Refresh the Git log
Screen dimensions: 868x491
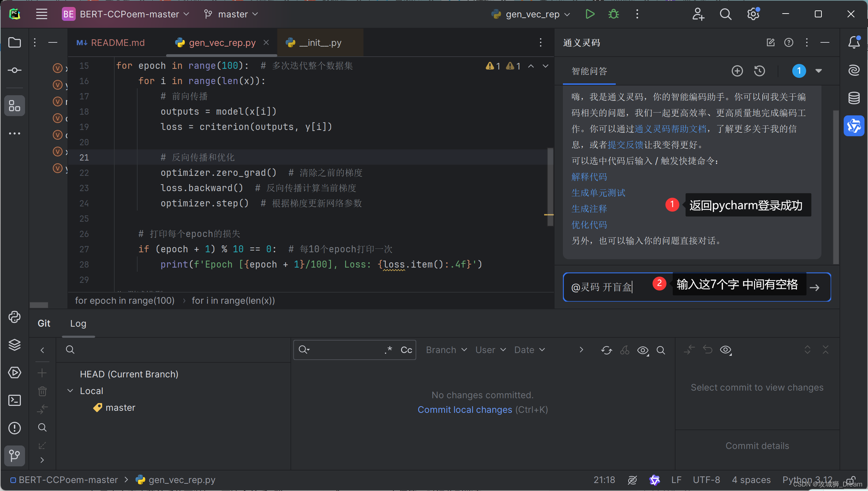[607, 350]
